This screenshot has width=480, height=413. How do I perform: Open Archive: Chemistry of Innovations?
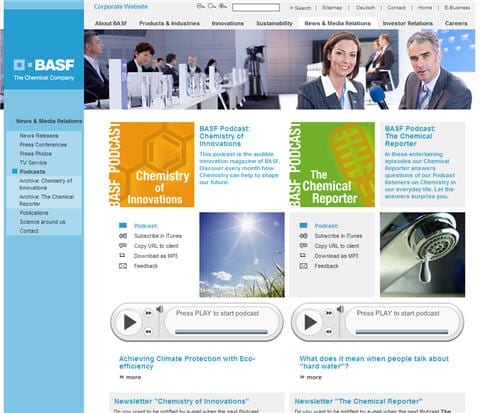pyautogui.click(x=46, y=184)
